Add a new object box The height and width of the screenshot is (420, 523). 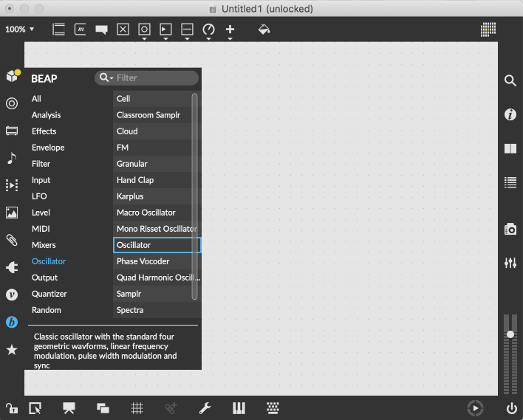click(x=58, y=30)
